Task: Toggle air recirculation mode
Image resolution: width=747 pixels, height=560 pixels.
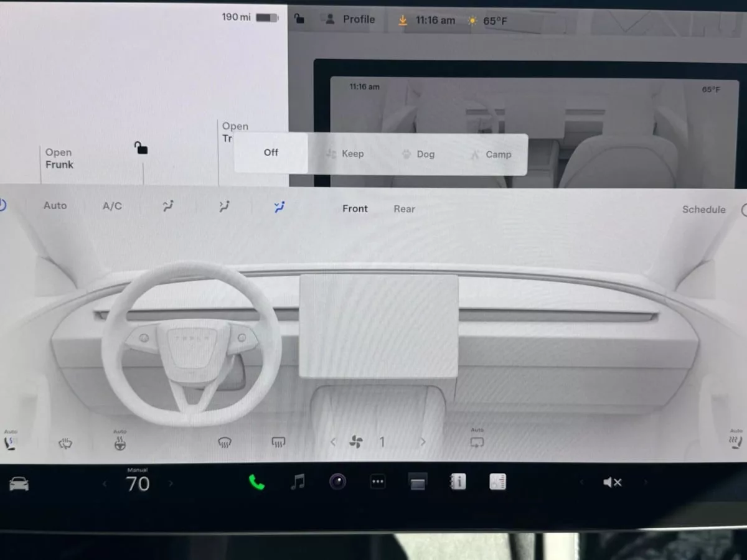Action: pyautogui.click(x=477, y=442)
